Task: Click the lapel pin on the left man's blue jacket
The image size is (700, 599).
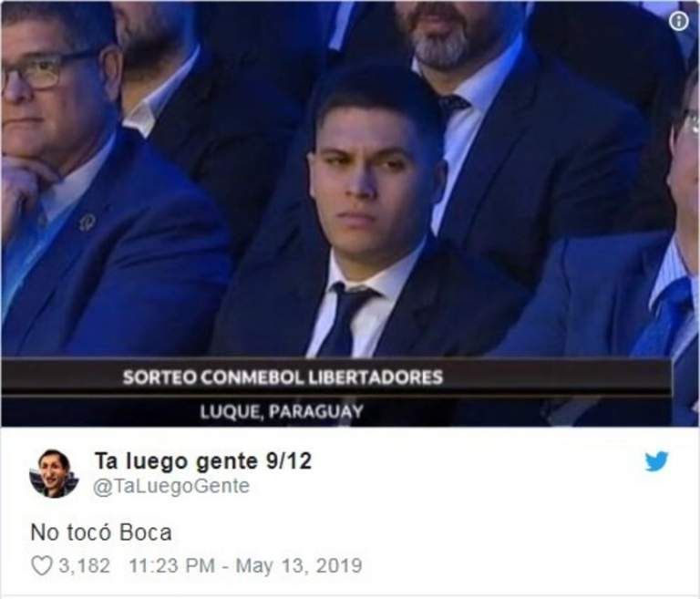Action: coord(87,222)
